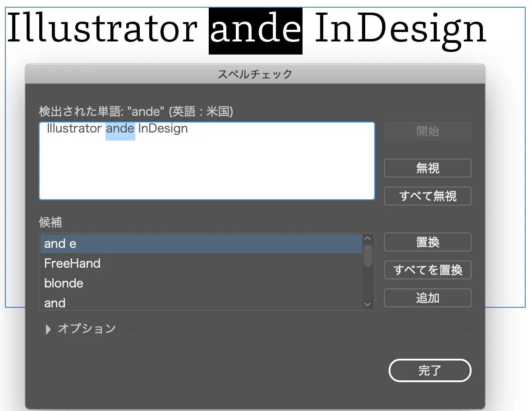Click the 追加 (Add) button
532x411 pixels.
[427, 298]
